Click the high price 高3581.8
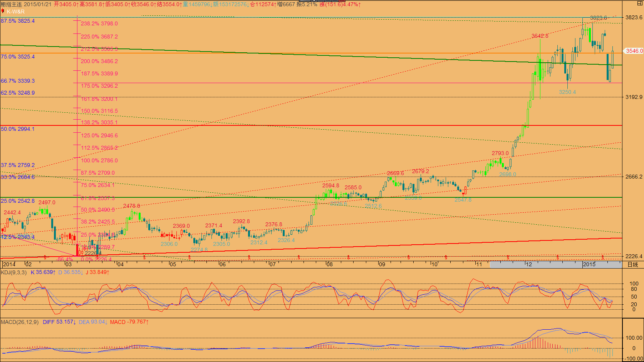The width and height of the screenshot is (644, 362). [x=92, y=4]
